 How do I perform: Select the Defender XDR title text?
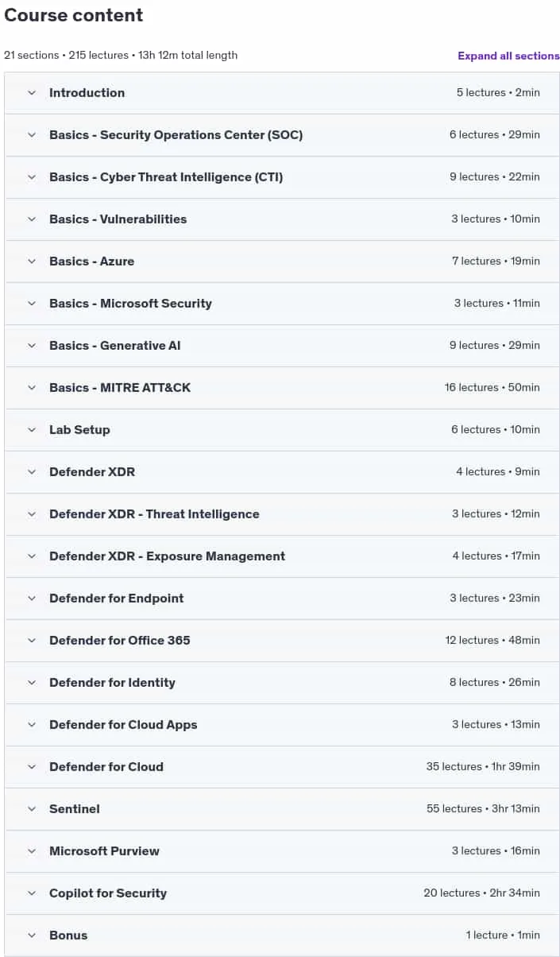[92, 472]
